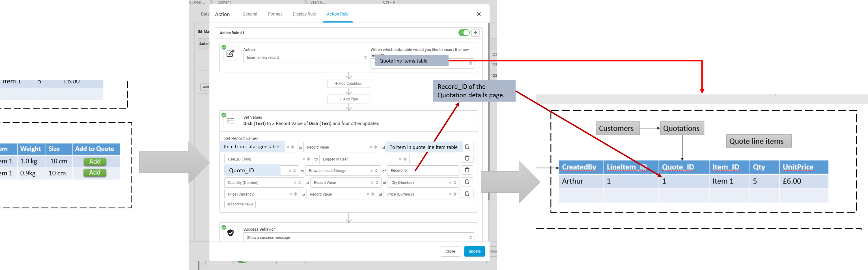Click the Success Behavior shield icon
868x270 pixels.
231,233
